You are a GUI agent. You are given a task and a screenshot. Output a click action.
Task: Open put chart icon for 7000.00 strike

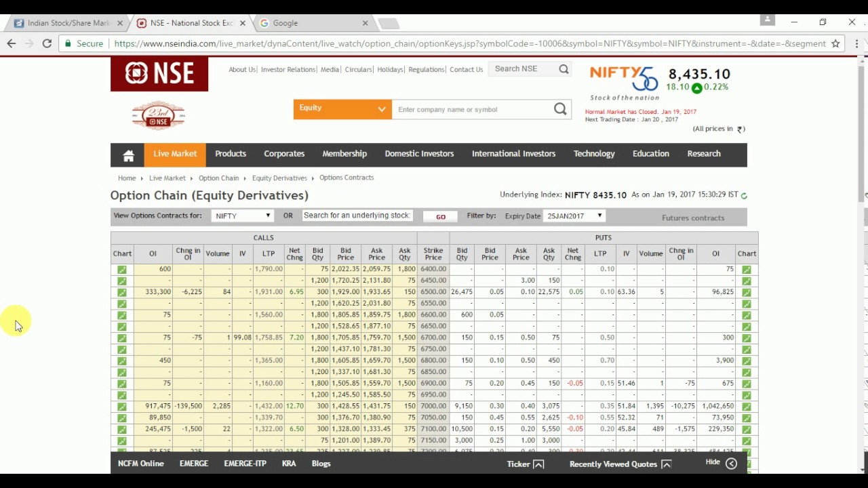[x=747, y=407]
